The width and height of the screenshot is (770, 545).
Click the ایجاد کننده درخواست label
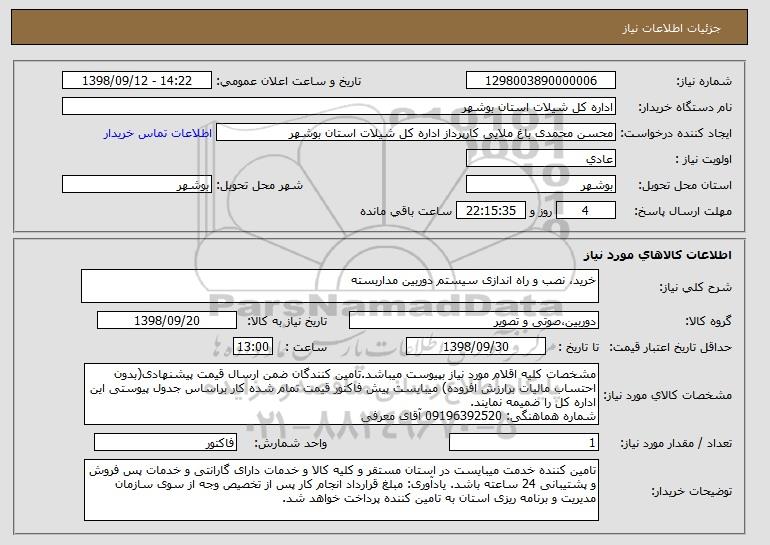tap(676, 133)
